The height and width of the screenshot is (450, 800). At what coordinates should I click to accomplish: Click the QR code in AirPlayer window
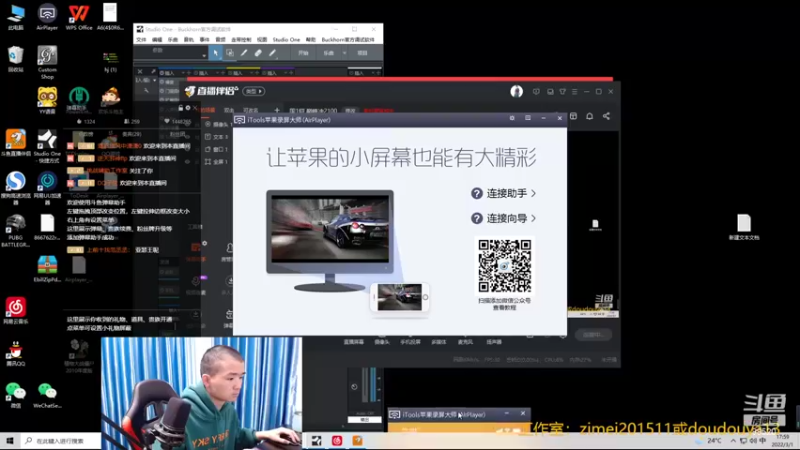[504, 266]
